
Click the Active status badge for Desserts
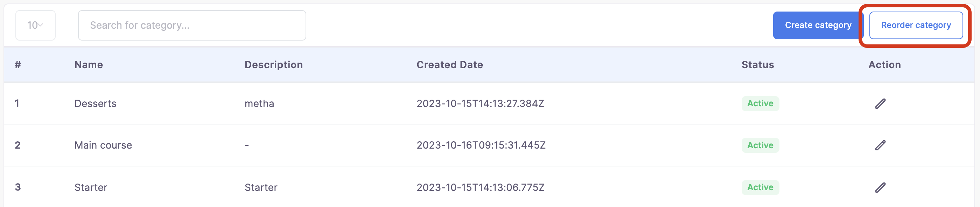point(760,104)
